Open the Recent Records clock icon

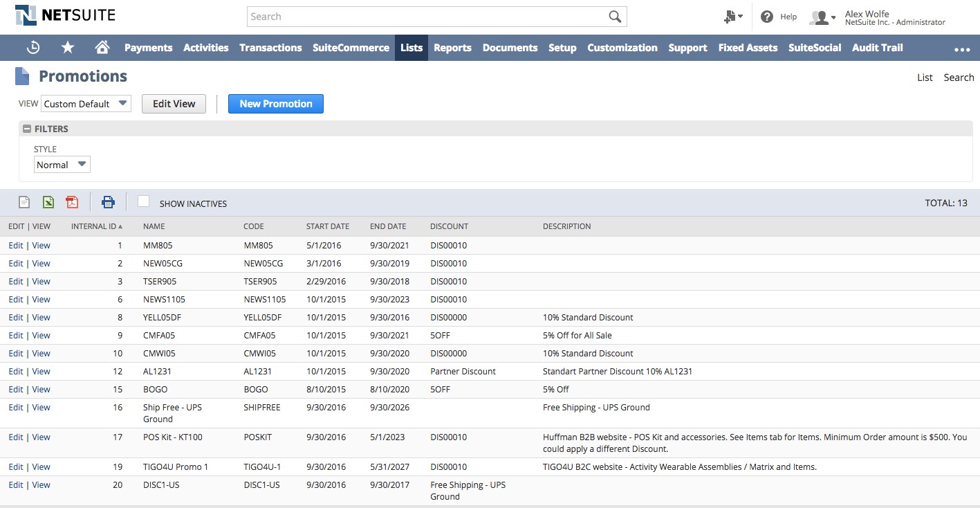(33, 48)
